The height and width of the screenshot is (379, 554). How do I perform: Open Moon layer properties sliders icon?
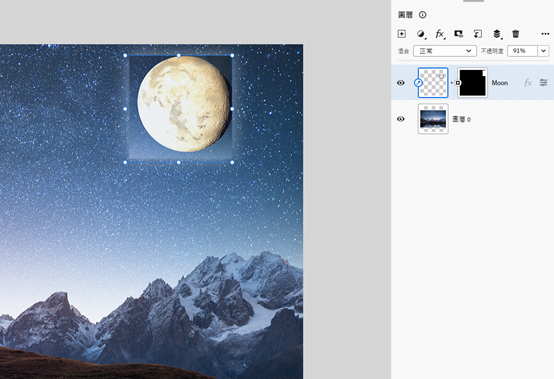click(543, 83)
